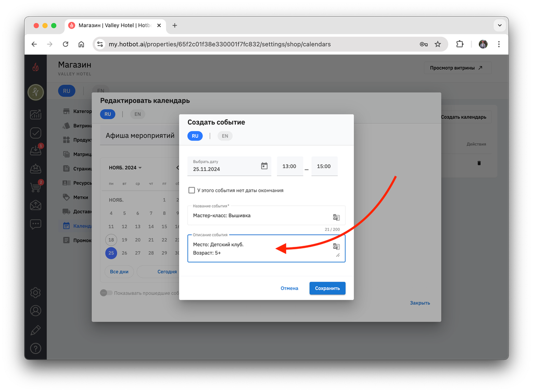This screenshot has width=533, height=392.
Task: Open Календари menu item
Action: click(x=77, y=226)
